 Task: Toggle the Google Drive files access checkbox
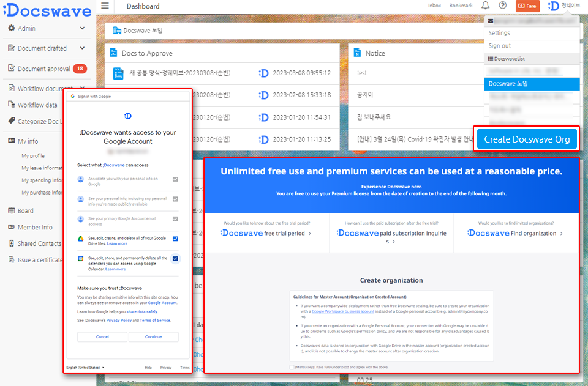pos(175,239)
